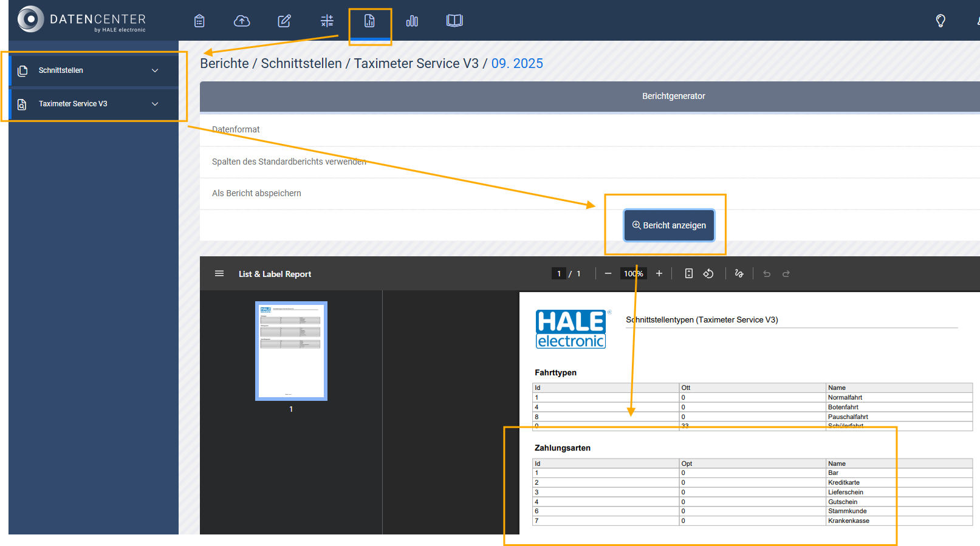Click the Bericht anzeigen button

pos(669,225)
